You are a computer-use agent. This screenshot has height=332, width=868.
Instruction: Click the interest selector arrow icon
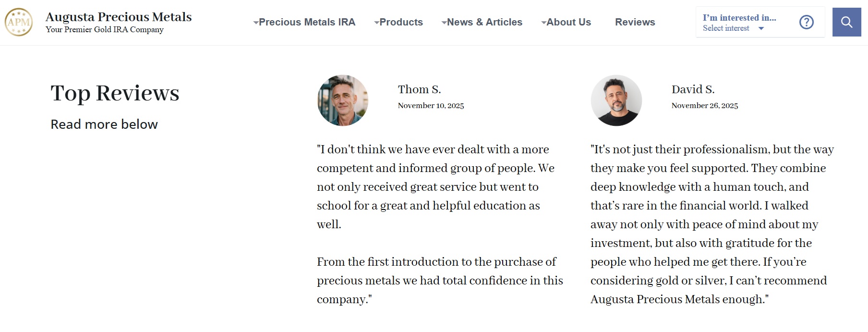click(761, 29)
